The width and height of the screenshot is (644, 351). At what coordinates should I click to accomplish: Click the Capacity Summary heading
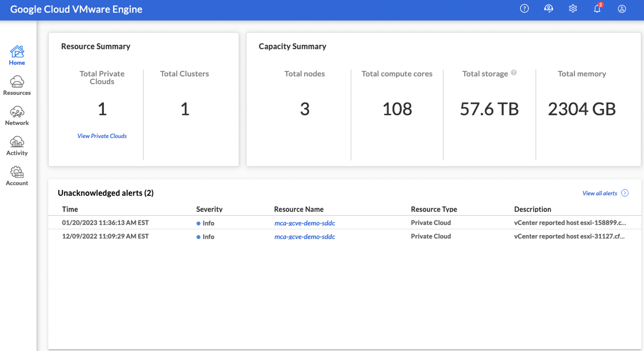tap(292, 46)
